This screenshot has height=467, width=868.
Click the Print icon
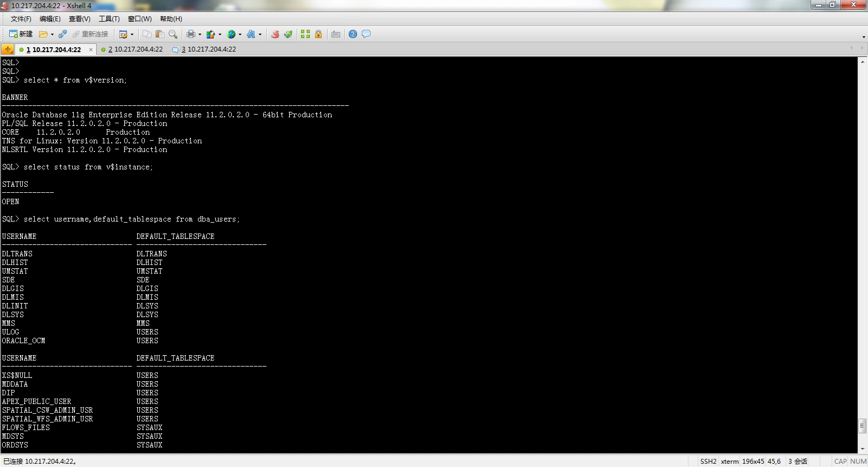tap(190, 34)
